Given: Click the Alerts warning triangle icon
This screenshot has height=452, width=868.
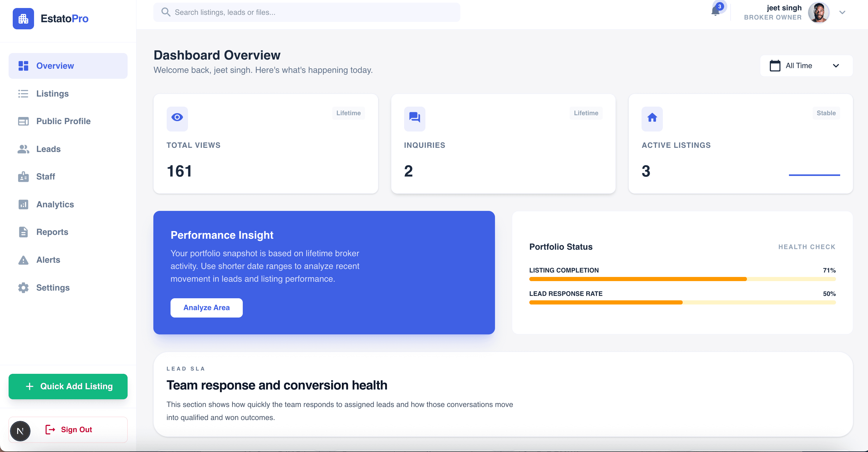Looking at the screenshot, I should point(23,260).
